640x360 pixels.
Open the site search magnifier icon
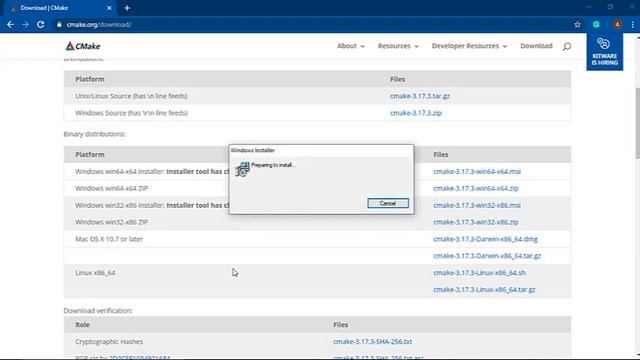tap(567, 47)
